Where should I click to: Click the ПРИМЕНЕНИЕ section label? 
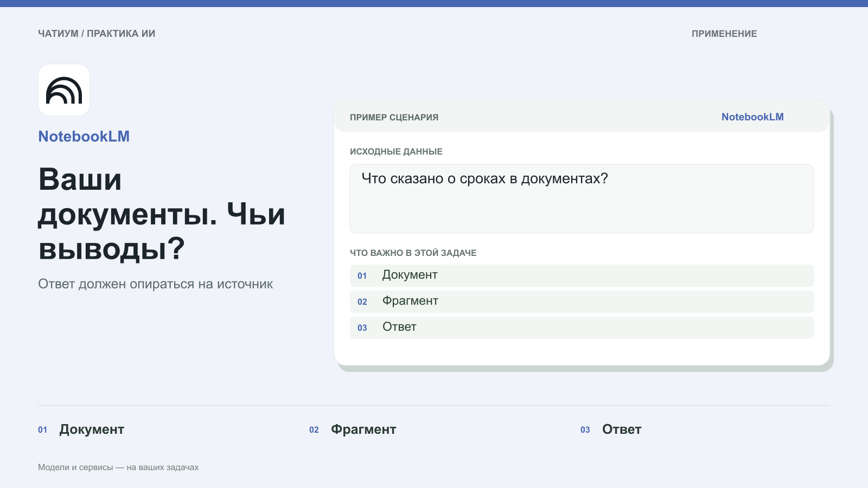(724, 34)
